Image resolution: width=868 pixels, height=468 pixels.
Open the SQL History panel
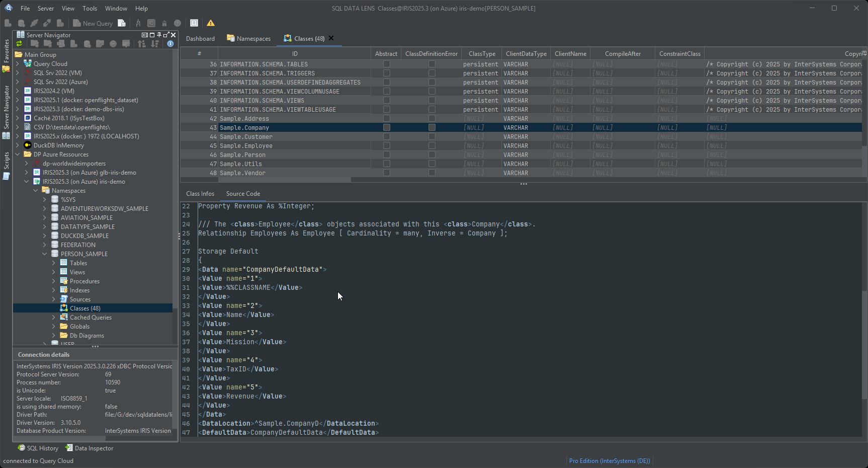[x=38, y=448]
